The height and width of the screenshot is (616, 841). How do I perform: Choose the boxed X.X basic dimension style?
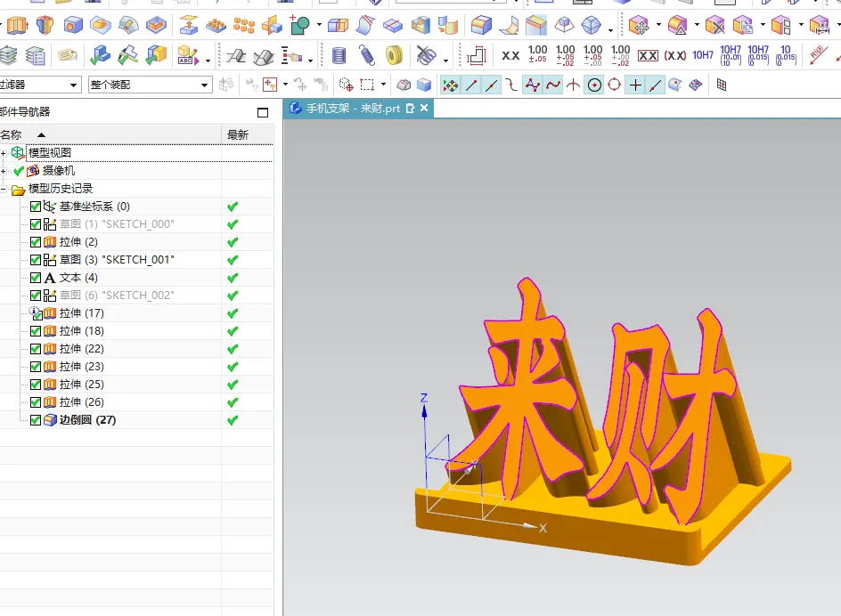coord(648,55)
